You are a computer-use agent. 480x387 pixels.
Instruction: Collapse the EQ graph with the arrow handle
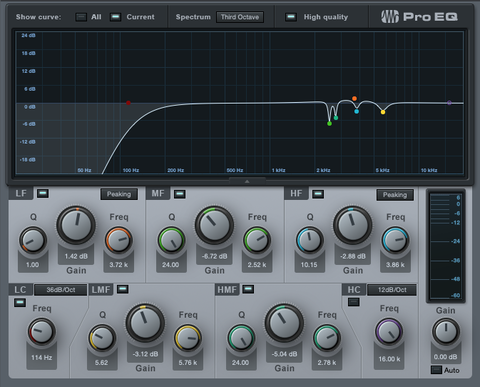[x=247, y=181]
